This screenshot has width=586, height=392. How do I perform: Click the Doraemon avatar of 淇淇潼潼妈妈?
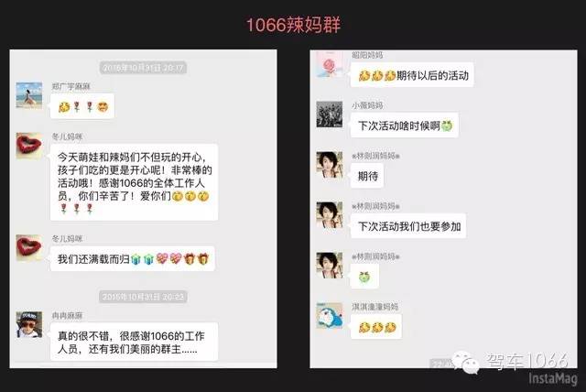330,315
